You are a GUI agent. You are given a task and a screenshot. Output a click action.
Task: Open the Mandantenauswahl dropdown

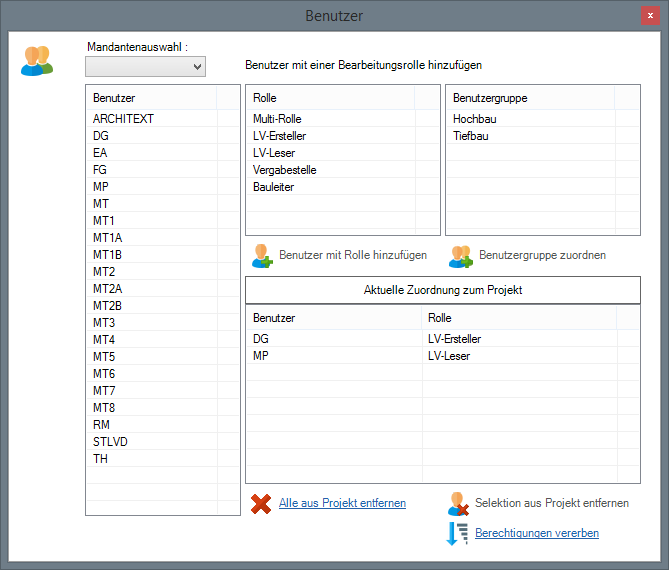[145, 67]
